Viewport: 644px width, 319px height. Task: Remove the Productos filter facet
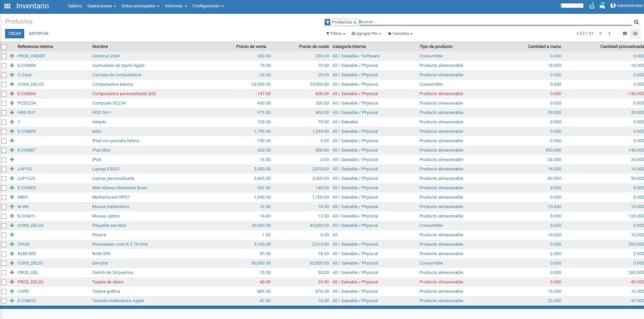[x=355, y=23]
